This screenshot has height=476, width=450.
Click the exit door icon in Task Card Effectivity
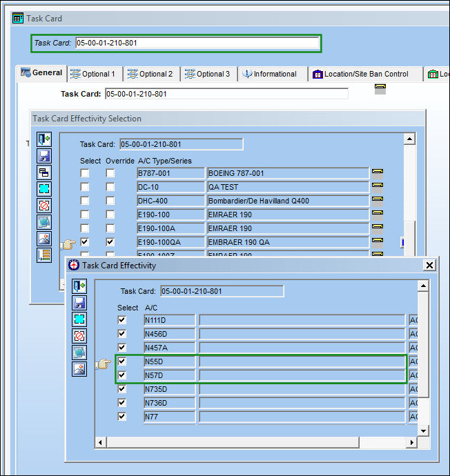coord(79,286)
